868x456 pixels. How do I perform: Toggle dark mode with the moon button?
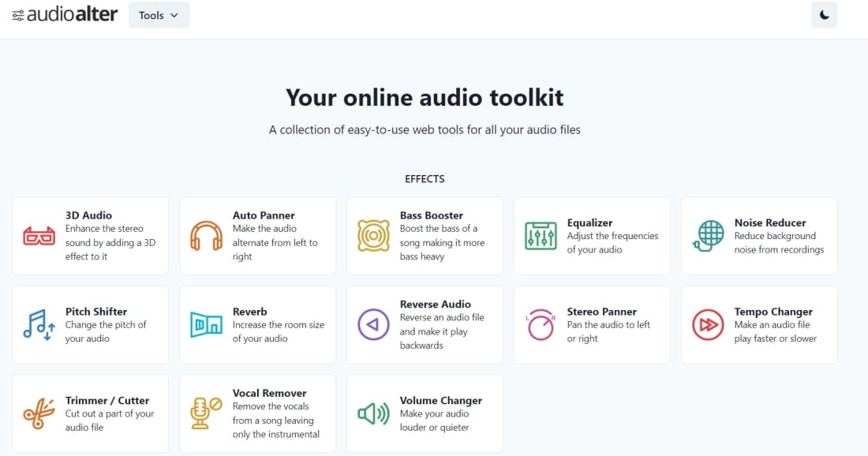pos(825,15)
